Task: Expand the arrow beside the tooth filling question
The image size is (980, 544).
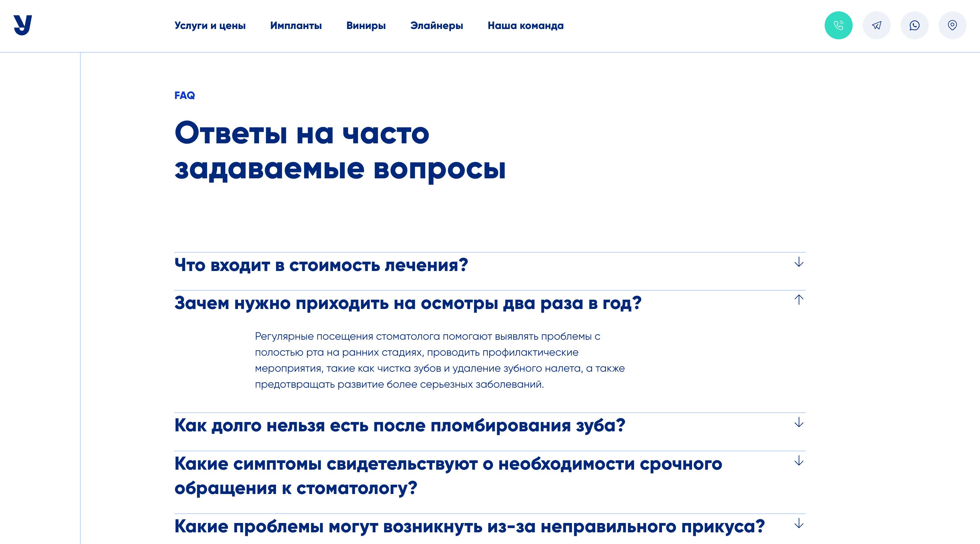Action: pos(799,422)
